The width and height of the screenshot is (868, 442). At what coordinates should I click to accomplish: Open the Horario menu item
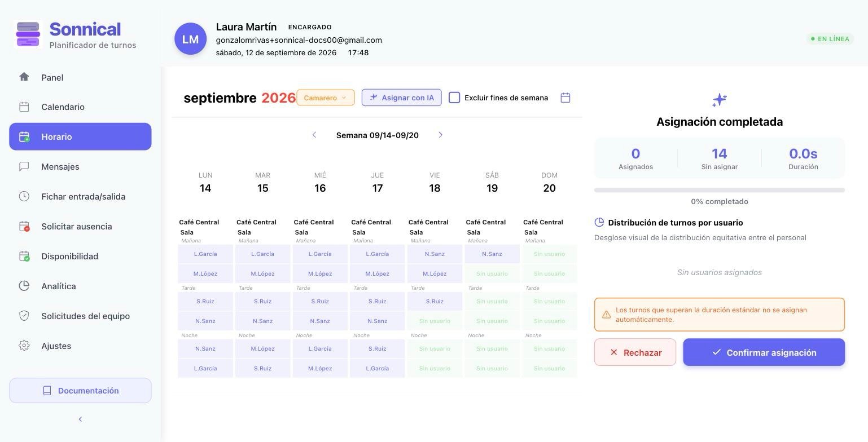tap(80, 136)
